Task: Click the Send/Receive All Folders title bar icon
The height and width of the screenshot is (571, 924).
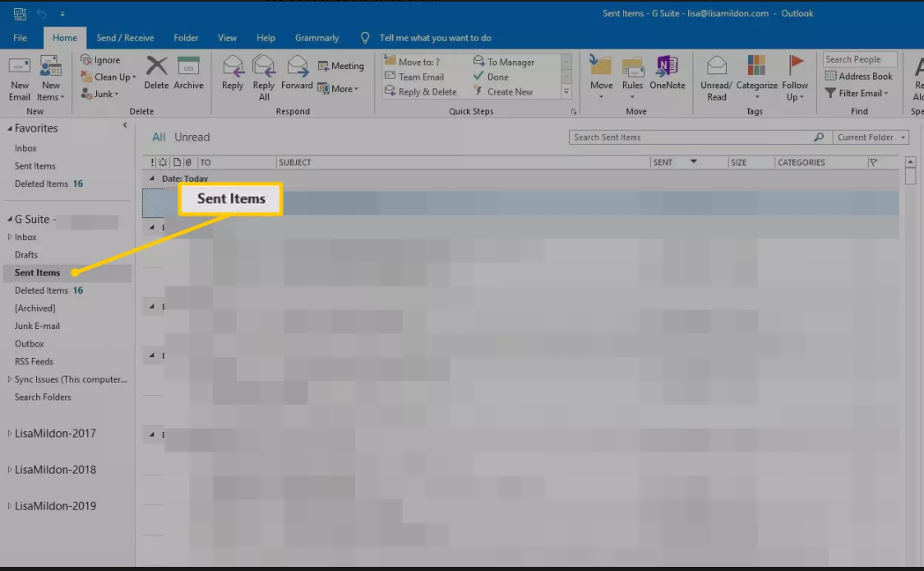Action: click(20, 13)
